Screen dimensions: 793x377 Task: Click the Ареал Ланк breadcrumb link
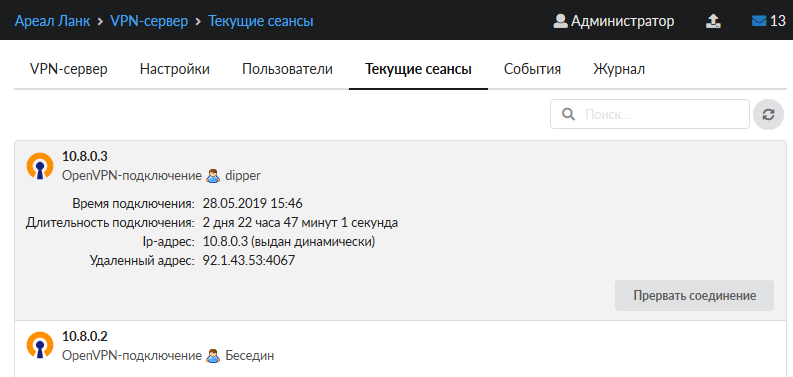tap(53, 21)
